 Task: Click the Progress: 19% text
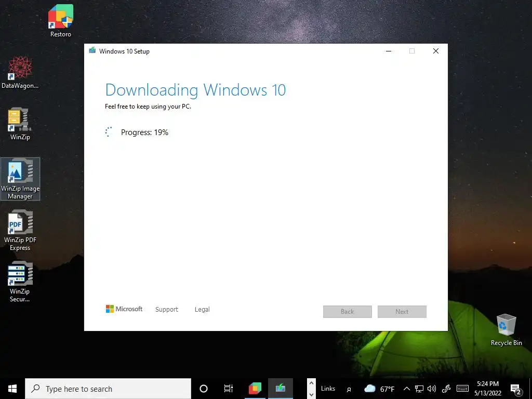tap(144, 132)
